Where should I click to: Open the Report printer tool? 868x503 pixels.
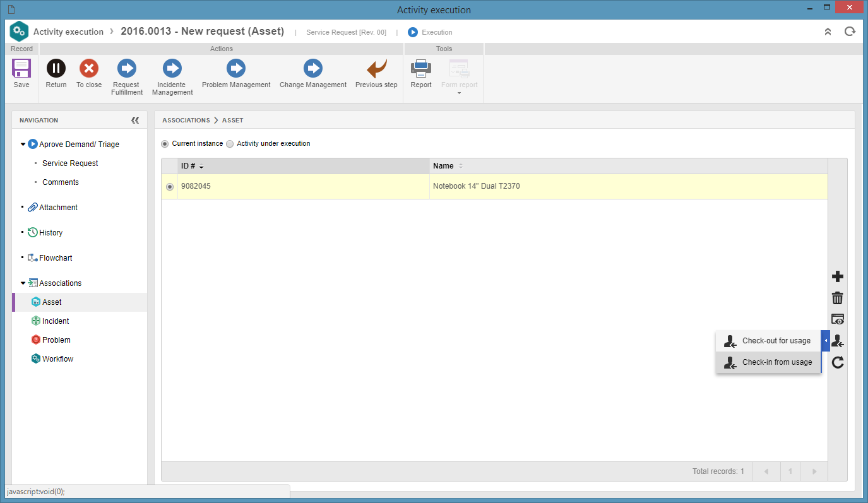point(421,68)
